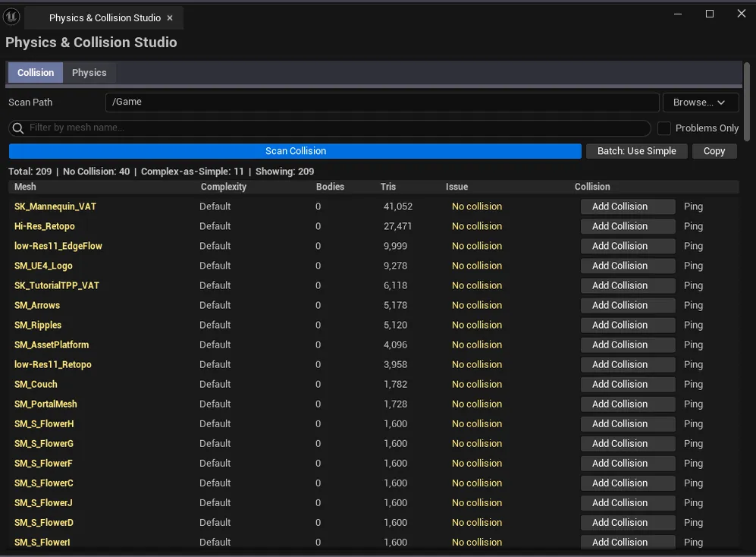Add Collision for Hi-Res_Retopo
This screenshot has width=756, height=557.
[628, 226]
